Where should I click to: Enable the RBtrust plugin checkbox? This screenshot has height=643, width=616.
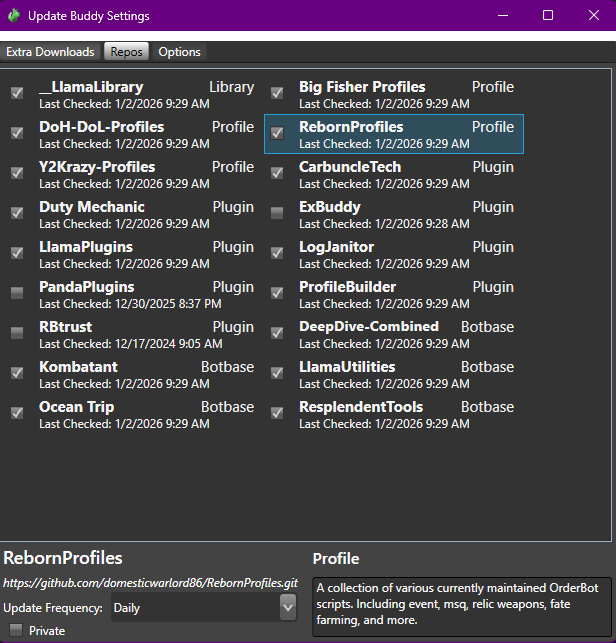[17, 333]
